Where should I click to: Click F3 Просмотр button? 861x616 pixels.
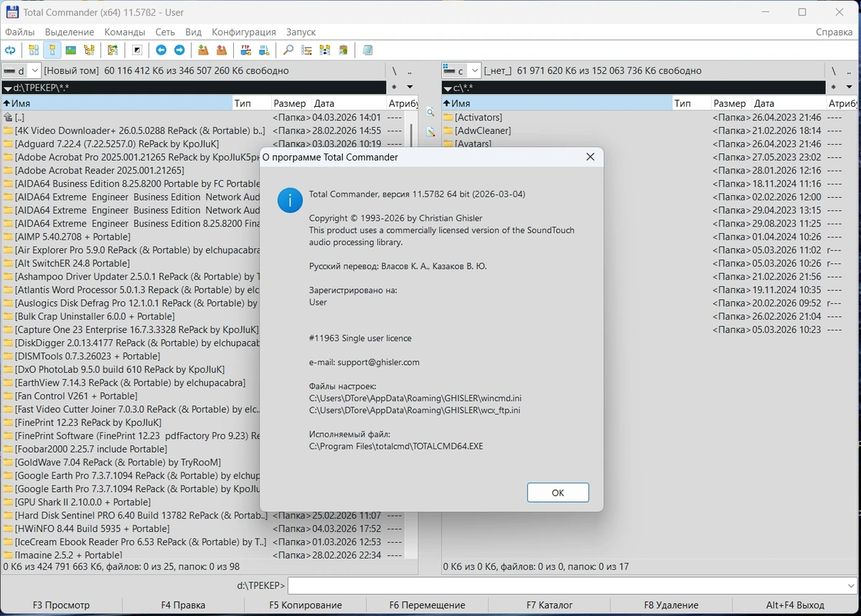pos(62,605)
